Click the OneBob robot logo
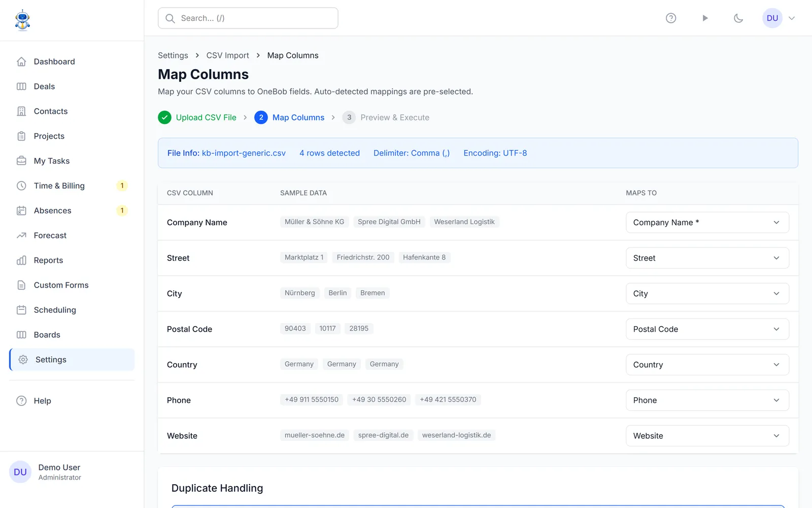This screenshot has width=812, height=508. [x=22, y=20]
